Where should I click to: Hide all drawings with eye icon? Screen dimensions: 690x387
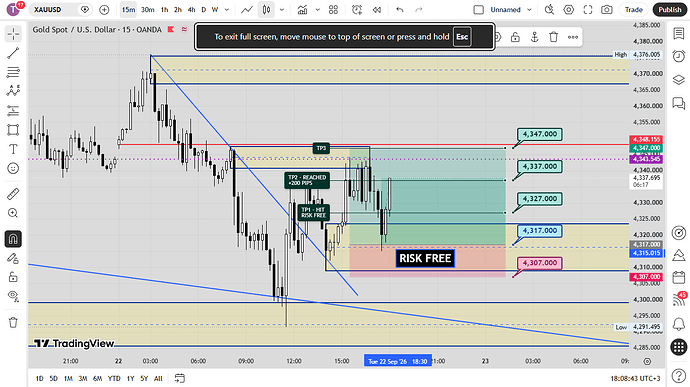13,296
